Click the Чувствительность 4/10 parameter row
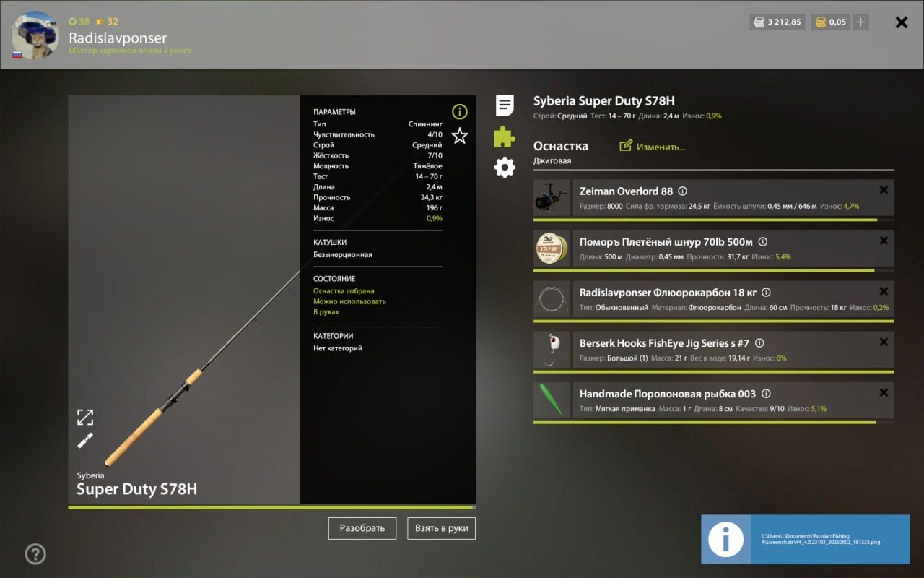 (378, 134)
